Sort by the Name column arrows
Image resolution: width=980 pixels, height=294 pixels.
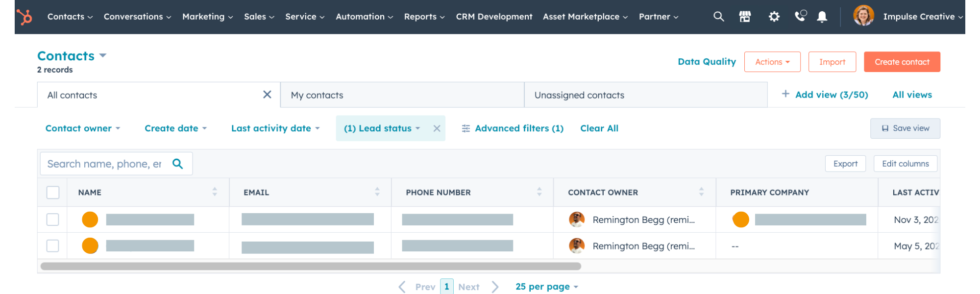(x=215, y=192)
